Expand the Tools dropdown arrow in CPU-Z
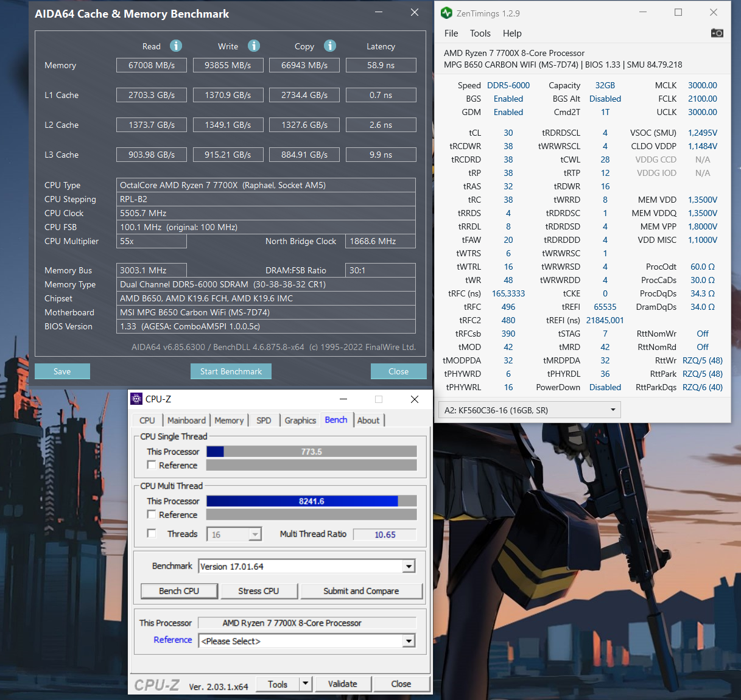 (306, 684)
